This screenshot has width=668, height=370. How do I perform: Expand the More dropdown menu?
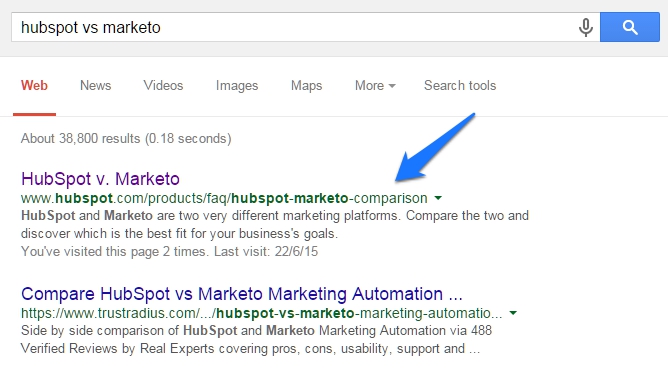tap(375, 86)
